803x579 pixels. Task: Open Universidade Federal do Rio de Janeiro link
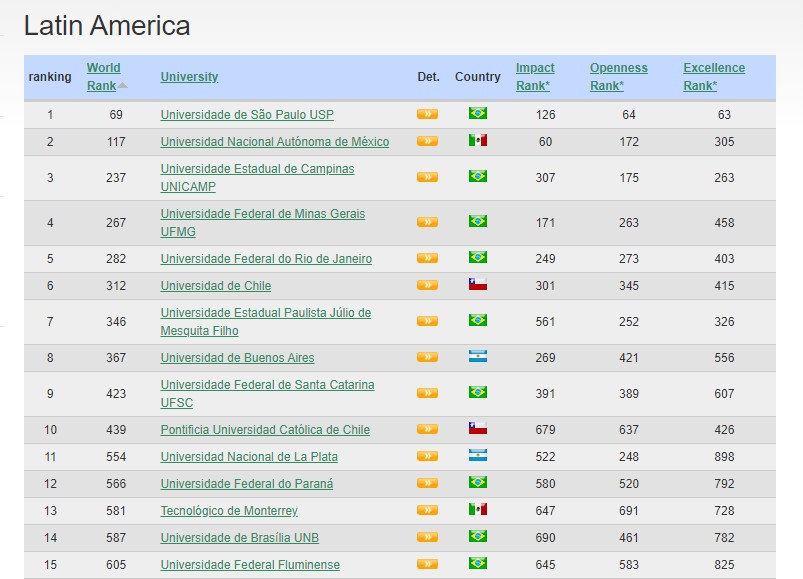[266, 259]
